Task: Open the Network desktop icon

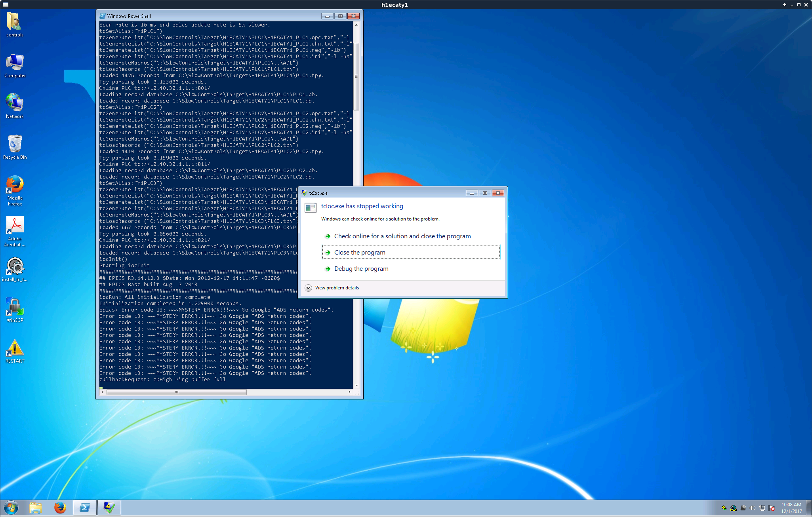Action: point(15,106)
